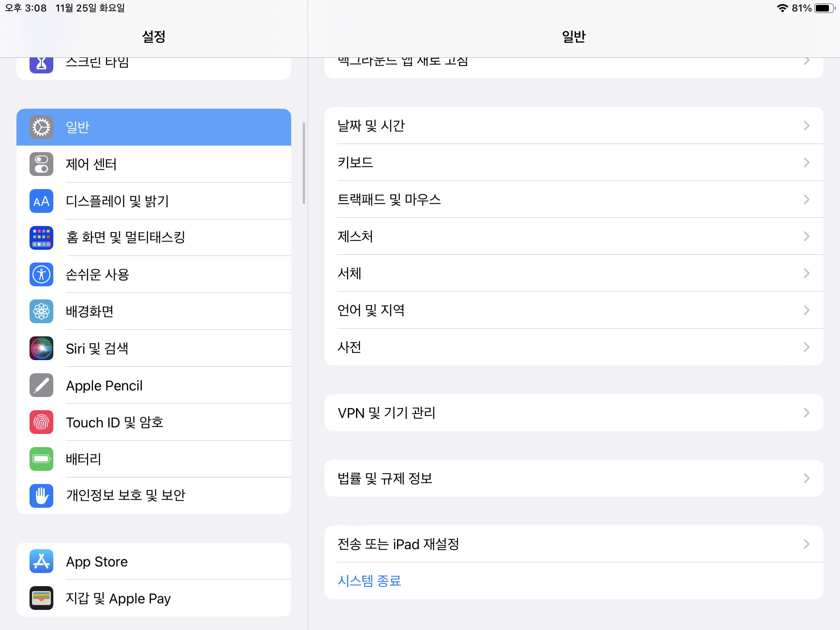Expand the 날짜 및 시간 row chevron
Viewport: 840px width, 630px height.
pyautogui.click(x=806, y=126)
